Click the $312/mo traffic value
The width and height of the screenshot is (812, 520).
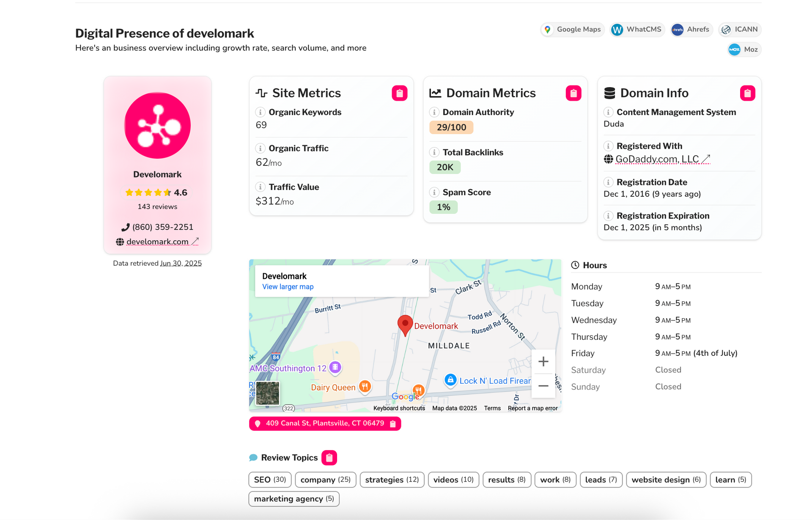(274, 201)
